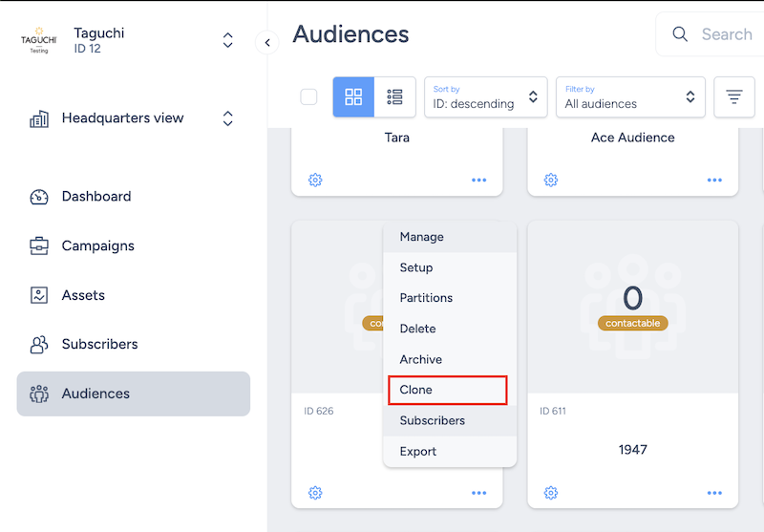Collapse the sidebar with the chevron button
Viewport: 764px width, 532px height.
point(267,43)
